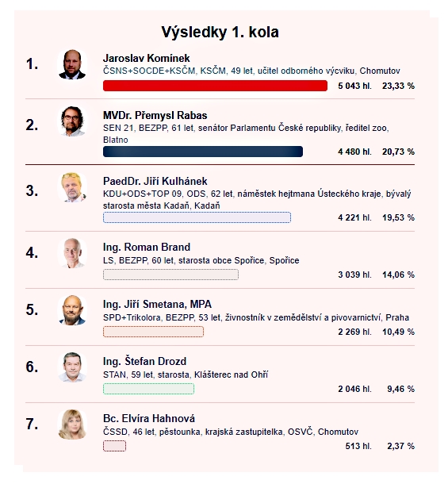This screenshot has width=448, height=484.
Task: Click Kulhánek's light dotted result bar
Action: pyautogui.click(x=197, y=217)
